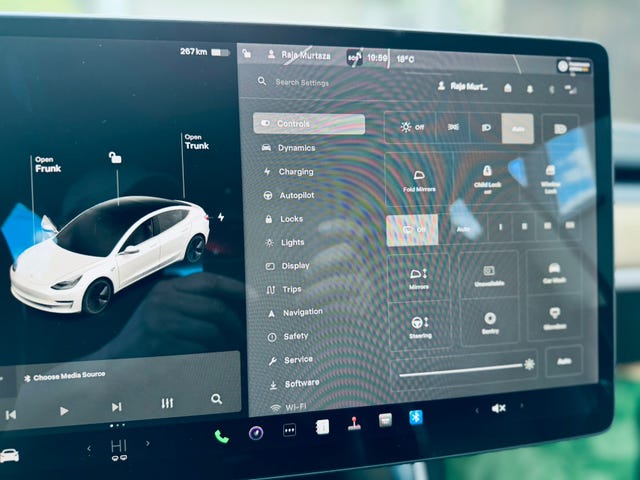This screenshot has height=480, width=640.
Task: Open the Service menu
Action: point(291,360)
